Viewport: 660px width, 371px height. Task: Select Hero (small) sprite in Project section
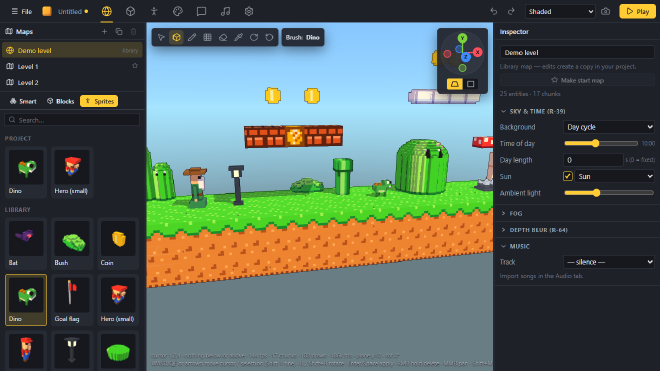72,172
